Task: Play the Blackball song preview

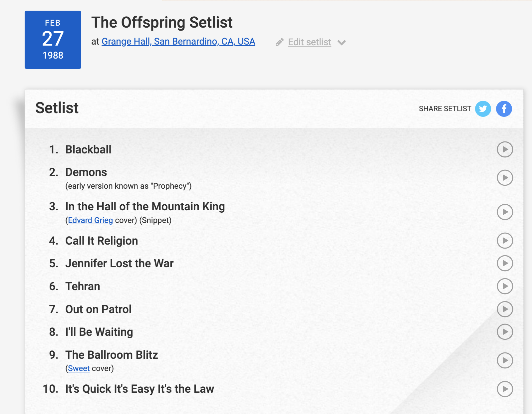Action: tap(505, 149)
